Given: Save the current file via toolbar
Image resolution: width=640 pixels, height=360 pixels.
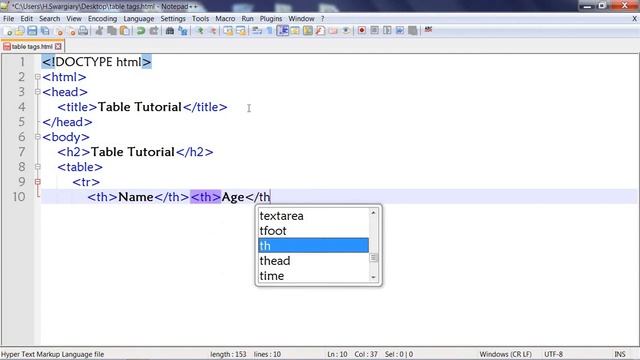Looking at the screenshot, I should click(x=32, y=31).
